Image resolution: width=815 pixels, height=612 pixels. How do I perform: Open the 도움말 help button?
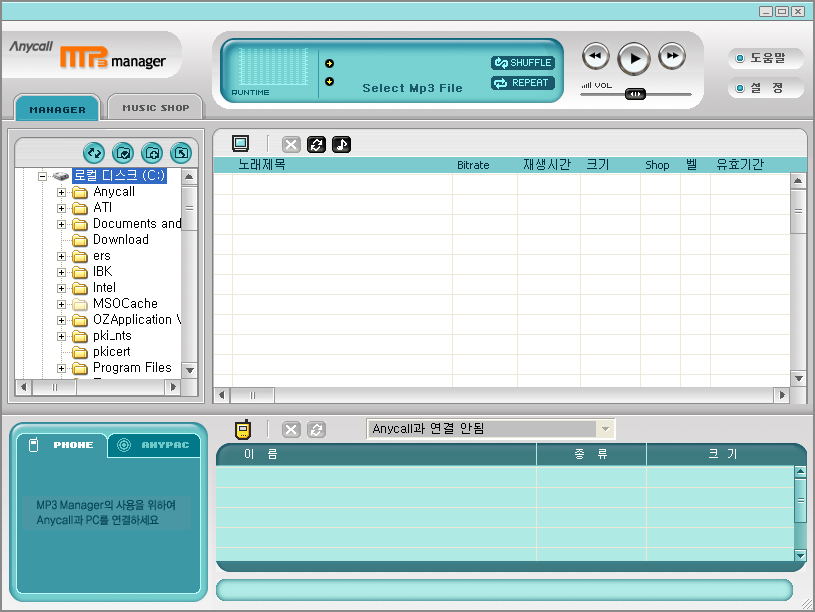click(766, 58)
